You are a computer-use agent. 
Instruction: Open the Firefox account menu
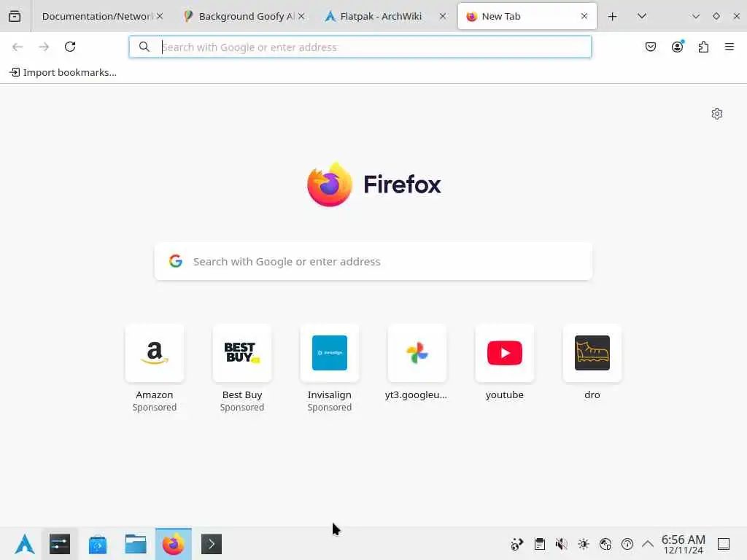click(677, 47)
